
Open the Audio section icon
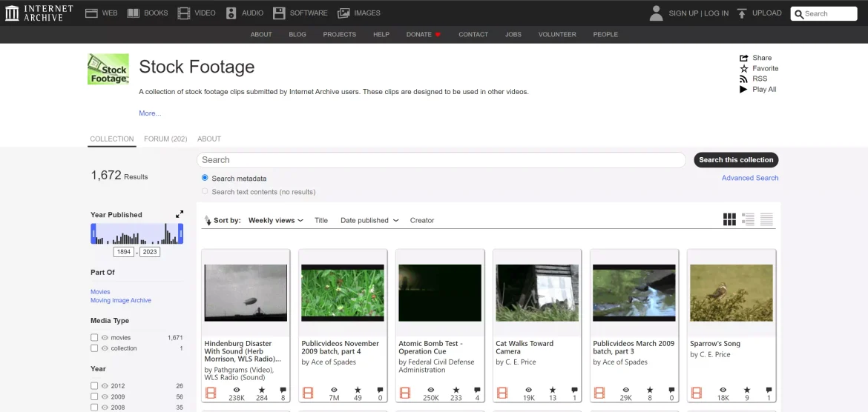pos(231,13)
